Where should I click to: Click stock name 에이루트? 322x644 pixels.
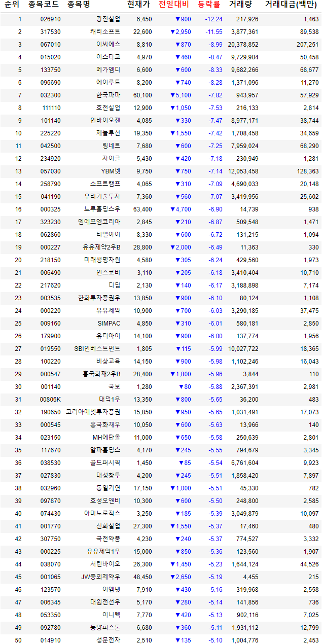pyautogui.click(x=108, y=83)
